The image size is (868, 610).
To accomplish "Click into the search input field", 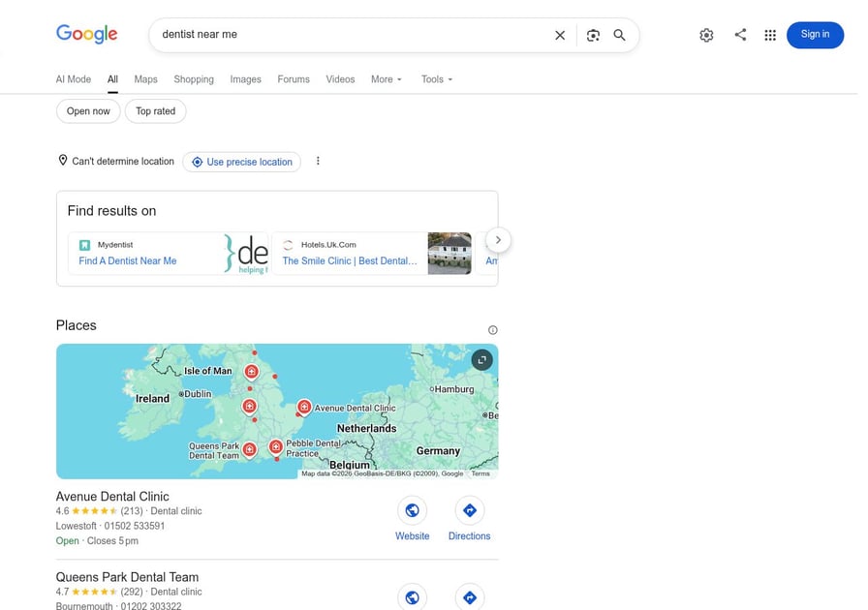I will pyautogui.click(x=355, y=35).
